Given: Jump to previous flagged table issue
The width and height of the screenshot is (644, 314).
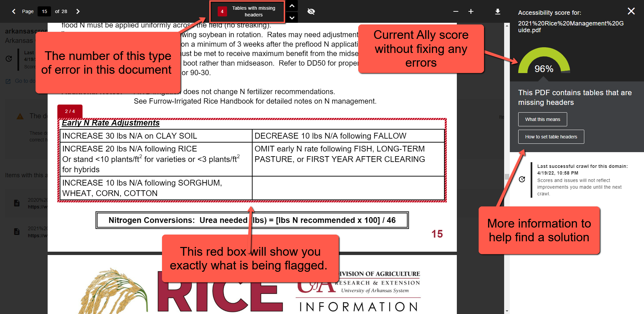Looking at the screenshot, I should pyautogui.click(x=292, y=6).
